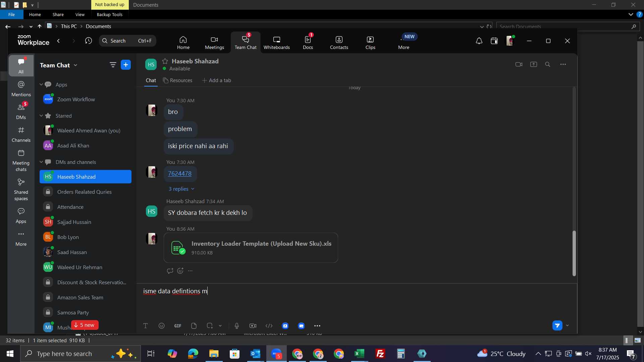Expand the 3 replies thread
This screenshot has height=362, width=644.
click(181, 189)
